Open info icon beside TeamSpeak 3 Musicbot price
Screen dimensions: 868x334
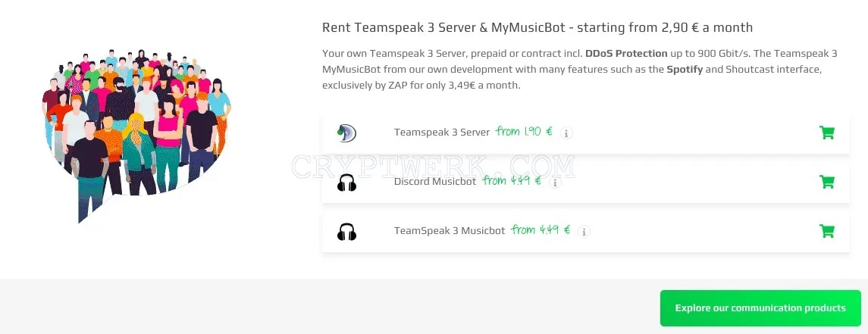pos(584,231)
